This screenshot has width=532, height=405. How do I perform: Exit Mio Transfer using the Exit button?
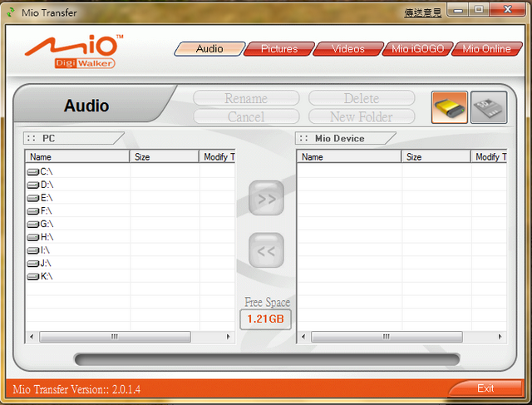coord(485,388)
